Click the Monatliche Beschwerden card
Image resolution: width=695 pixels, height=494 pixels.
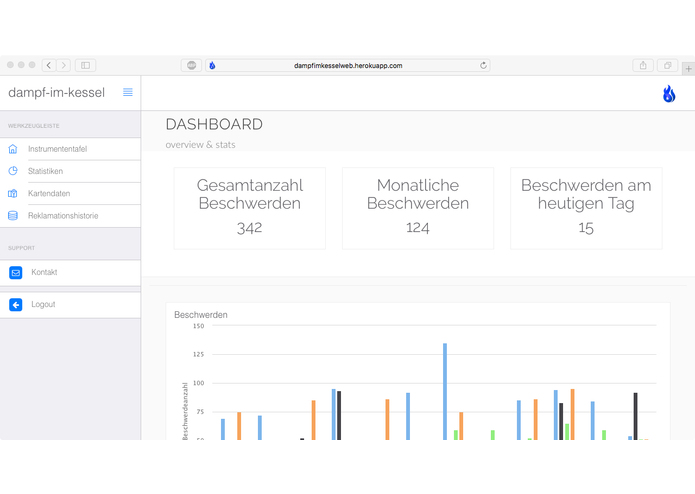418,208
